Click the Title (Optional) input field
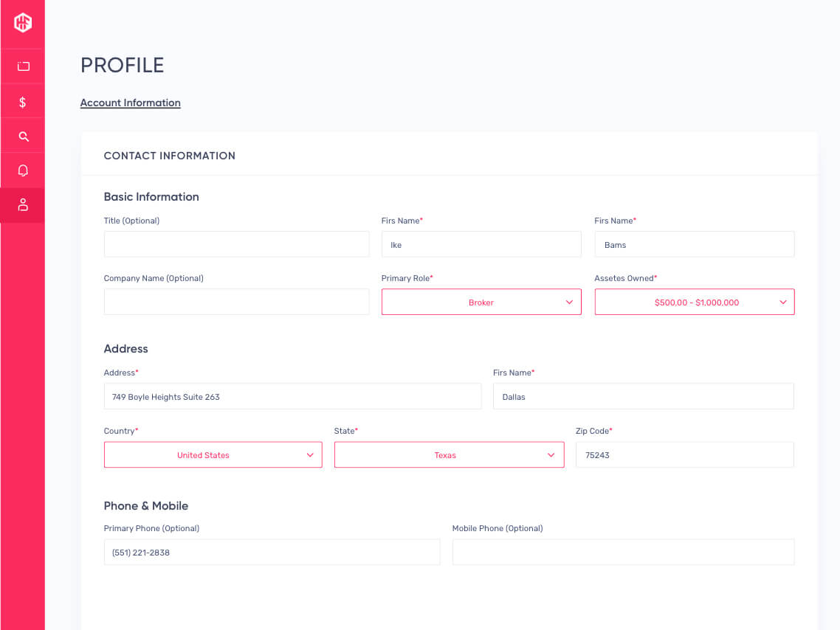 236,243
